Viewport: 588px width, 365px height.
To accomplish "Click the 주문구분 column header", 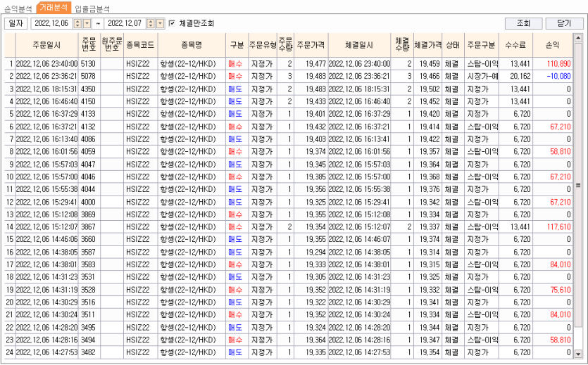I will (x=482, y=45).
